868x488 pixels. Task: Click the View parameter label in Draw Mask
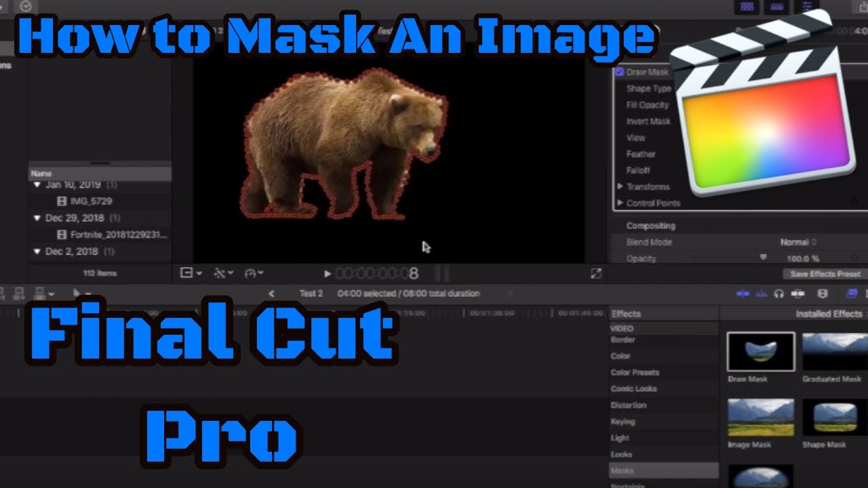pyautogui.click(x=635, y=138)
